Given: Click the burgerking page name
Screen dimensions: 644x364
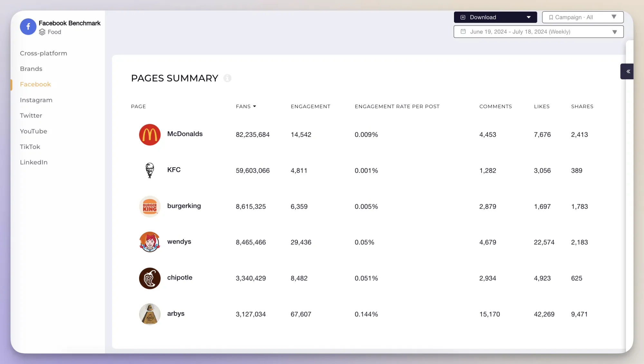Looking at the screenshot, I should (184, 206).
